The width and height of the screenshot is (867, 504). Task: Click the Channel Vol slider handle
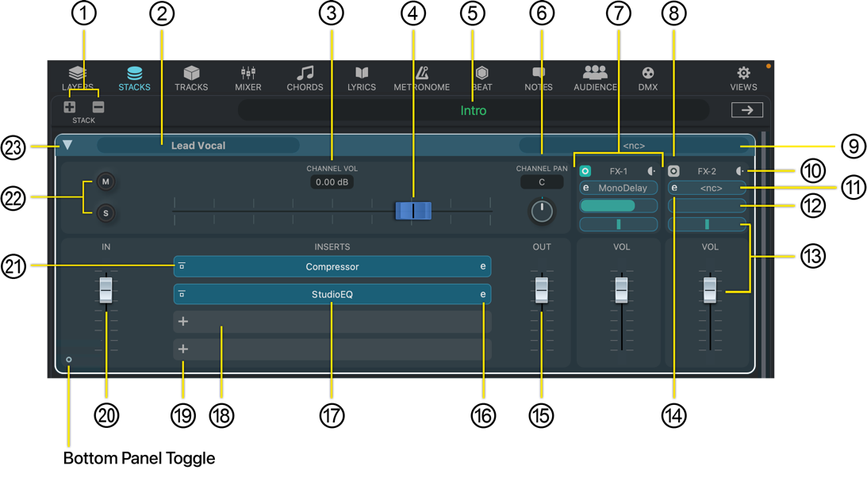click(413, 211)
